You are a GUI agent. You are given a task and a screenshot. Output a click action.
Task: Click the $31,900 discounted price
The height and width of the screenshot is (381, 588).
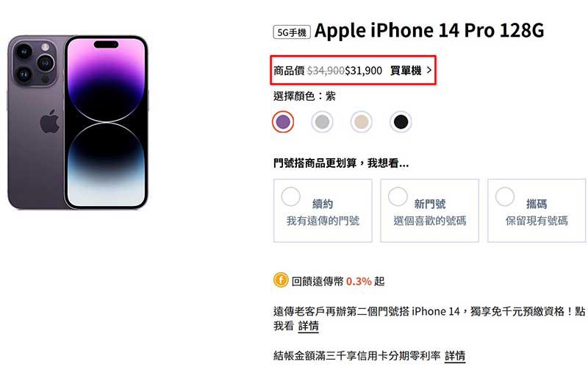[363, 70]
